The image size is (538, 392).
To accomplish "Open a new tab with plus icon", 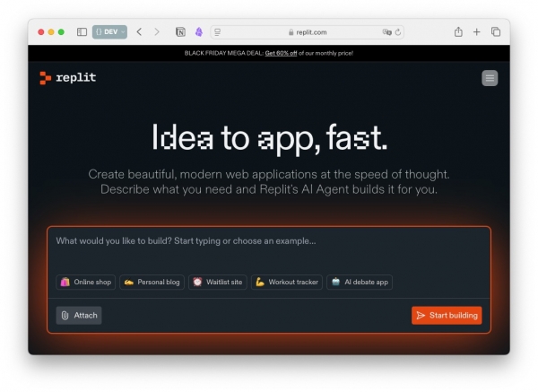I will pyautogui.click(x=477, y=32).
